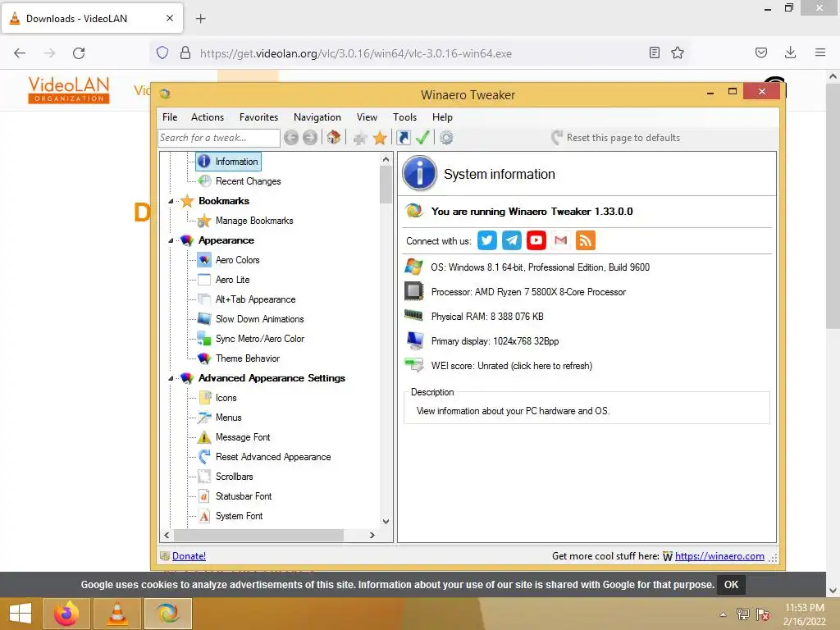Click the Donate! link

[x=189, y=556]
